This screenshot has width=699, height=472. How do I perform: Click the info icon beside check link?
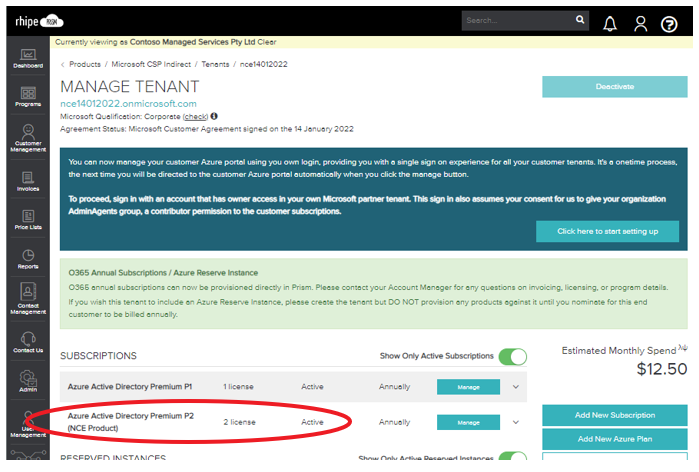(x=214, y=116)
